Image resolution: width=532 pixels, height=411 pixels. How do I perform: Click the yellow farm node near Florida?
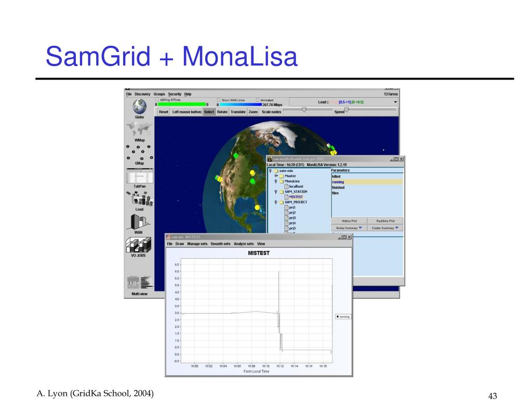point(257,207)
